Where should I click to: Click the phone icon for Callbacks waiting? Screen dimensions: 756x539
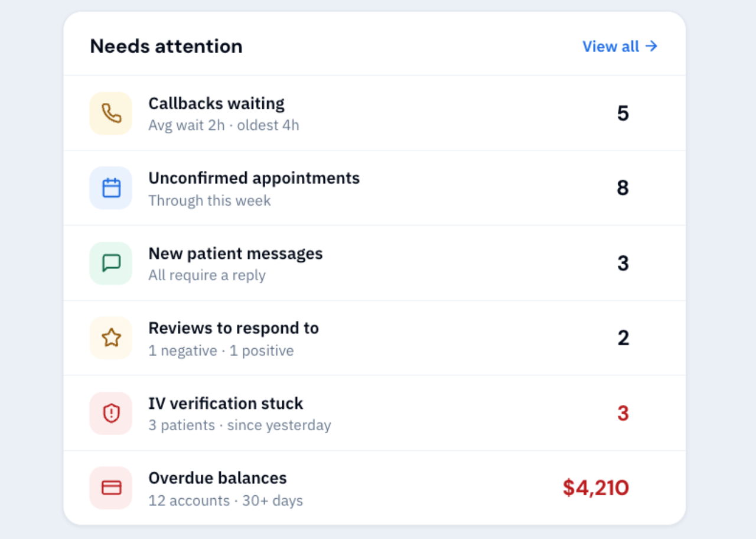point(111,113)
